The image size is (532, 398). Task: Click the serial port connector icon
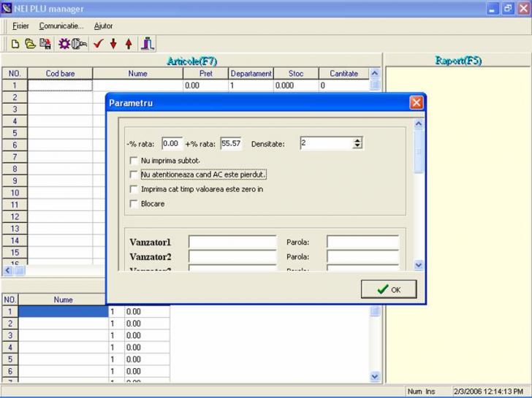tap(80, 44)
